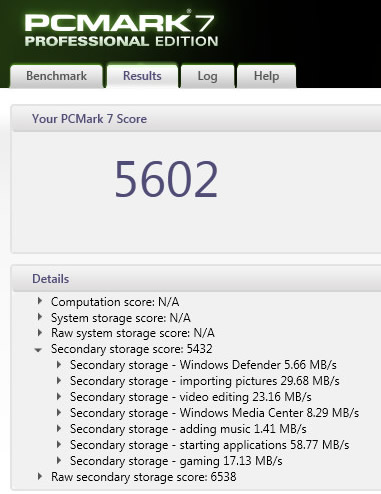The width and height of the screenshot is (381, 494).
Task: Switch to the Benchmark tab
Action: click(x=56, y=76)
